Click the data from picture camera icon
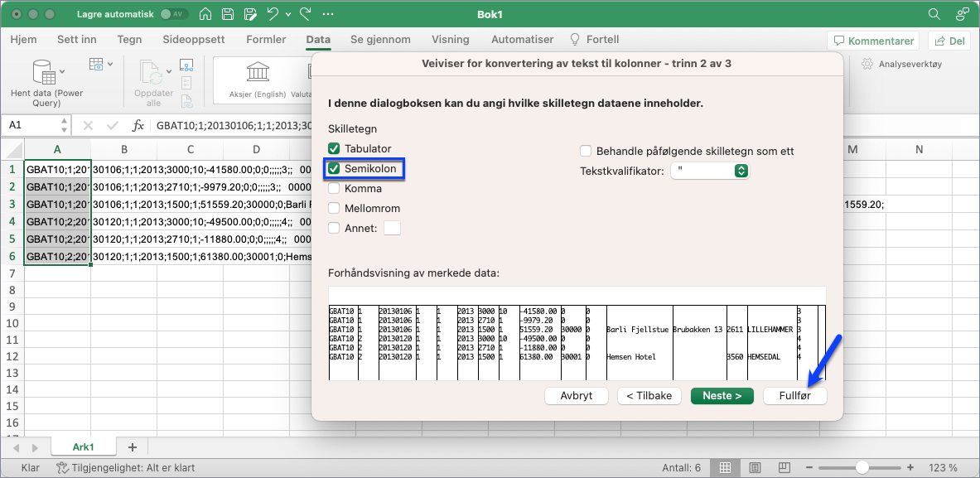Screen dimensions: 980x478 95,64
